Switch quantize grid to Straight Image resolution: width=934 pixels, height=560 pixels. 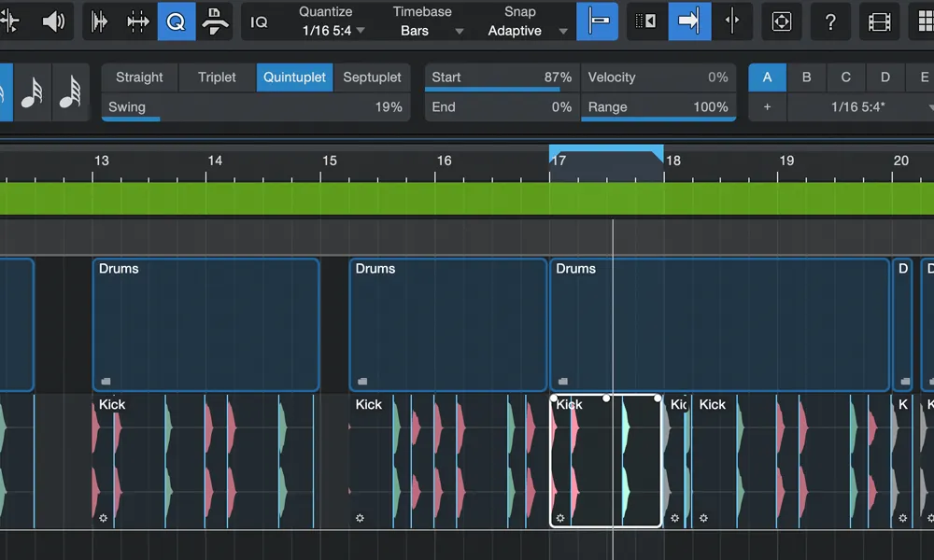[x=139, y=77]
